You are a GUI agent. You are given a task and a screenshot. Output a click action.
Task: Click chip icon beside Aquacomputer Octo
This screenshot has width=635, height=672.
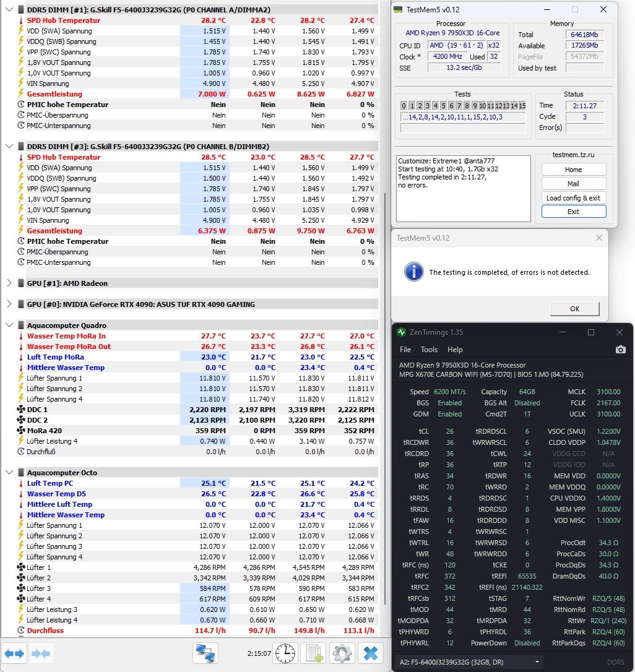click(x=20, y=472)
